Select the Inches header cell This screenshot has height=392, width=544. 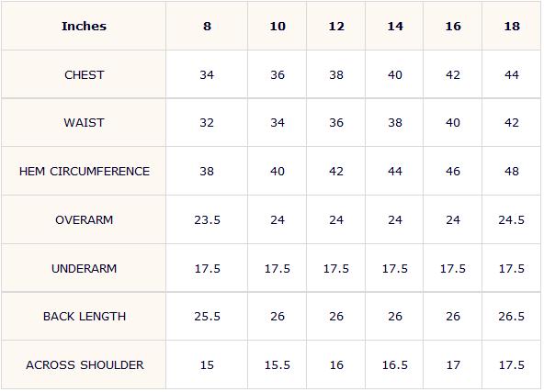click(x=84, y=27)
